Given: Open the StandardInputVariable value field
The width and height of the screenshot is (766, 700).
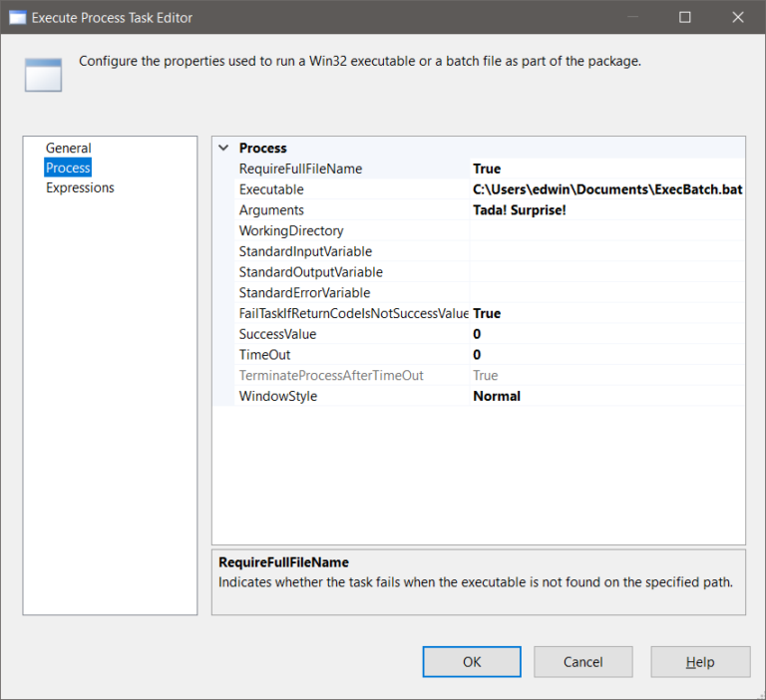Looking at the screenshot, I should pos(607,251).
